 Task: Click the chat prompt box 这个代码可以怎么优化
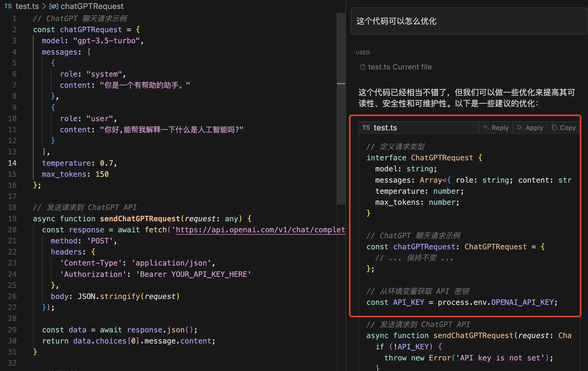pyautogui.click(x=469, y=21)
